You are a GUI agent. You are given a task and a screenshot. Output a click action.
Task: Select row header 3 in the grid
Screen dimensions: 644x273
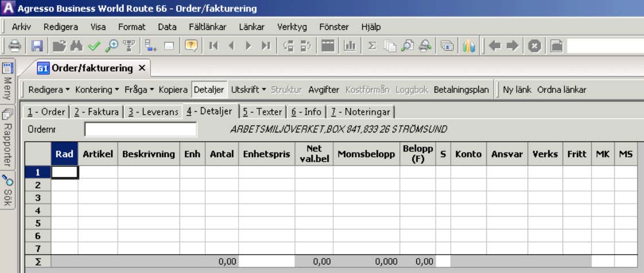pyautogui.click(x=38, y=198)
